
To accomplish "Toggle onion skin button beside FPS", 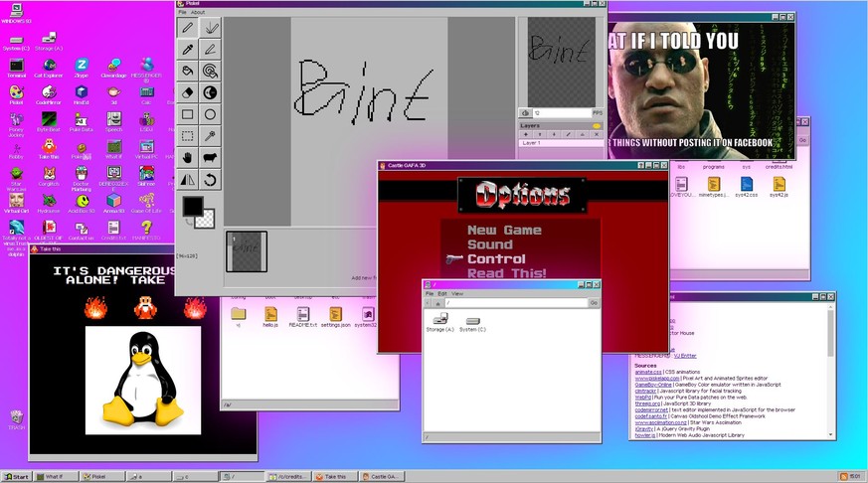I will (525, 113).
